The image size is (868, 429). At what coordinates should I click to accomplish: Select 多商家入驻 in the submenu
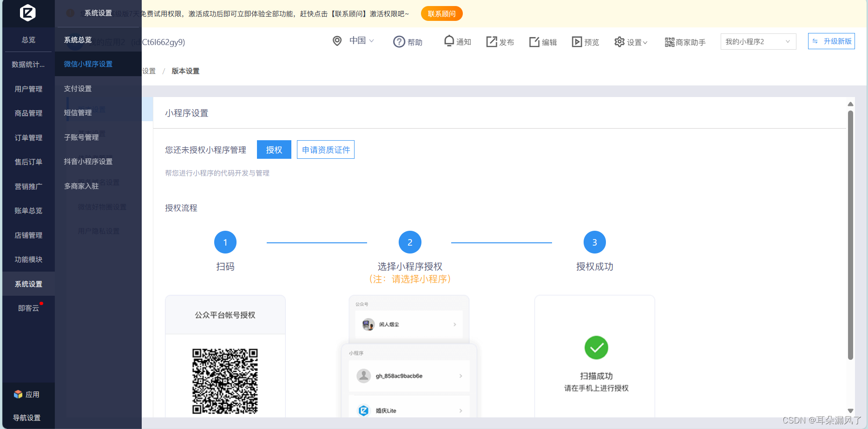pyautogui.click(x=98, y=186)
